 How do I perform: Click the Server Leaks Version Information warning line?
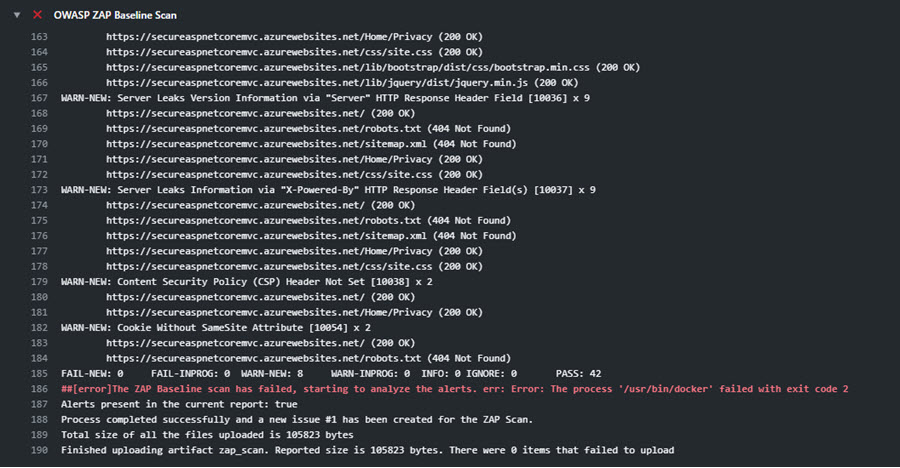click(x=325, y=98)
